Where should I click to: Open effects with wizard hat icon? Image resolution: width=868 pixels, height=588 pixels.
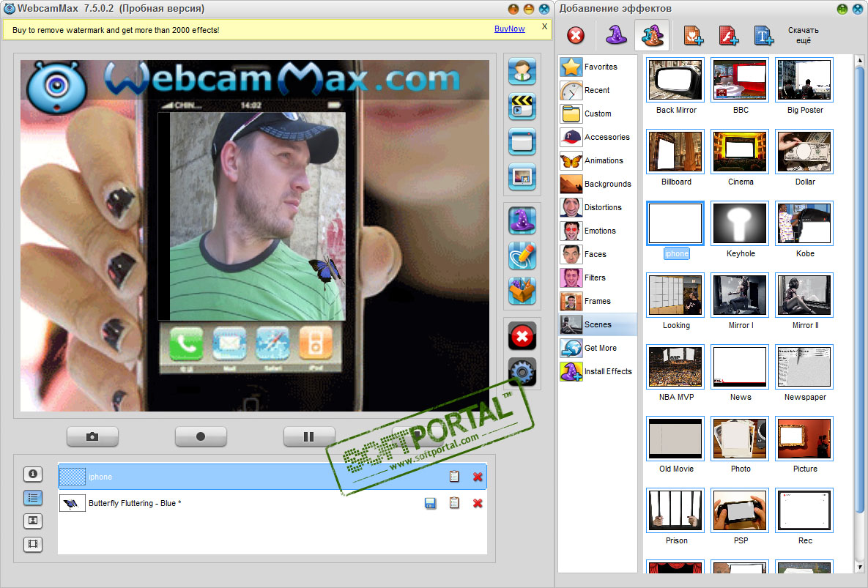(522, 220)
